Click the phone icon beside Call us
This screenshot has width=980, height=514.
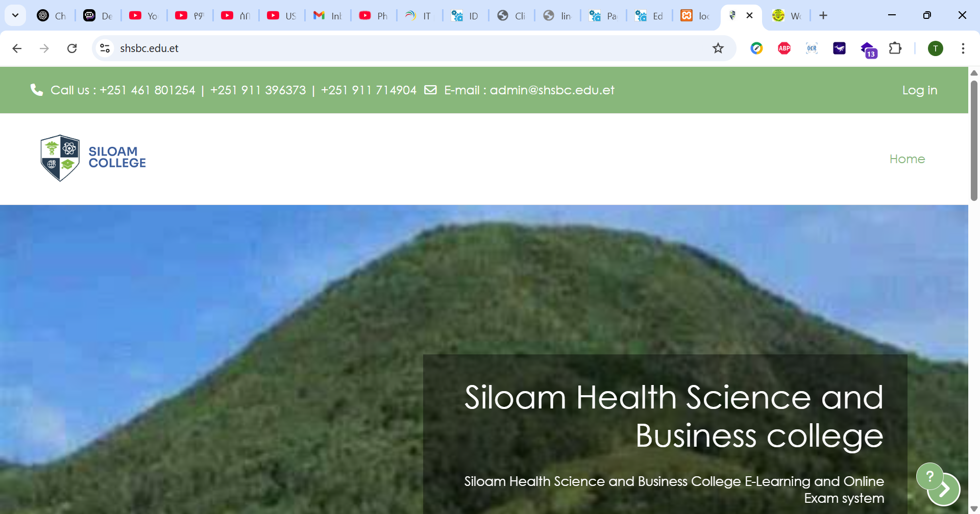tap(36, 90)
